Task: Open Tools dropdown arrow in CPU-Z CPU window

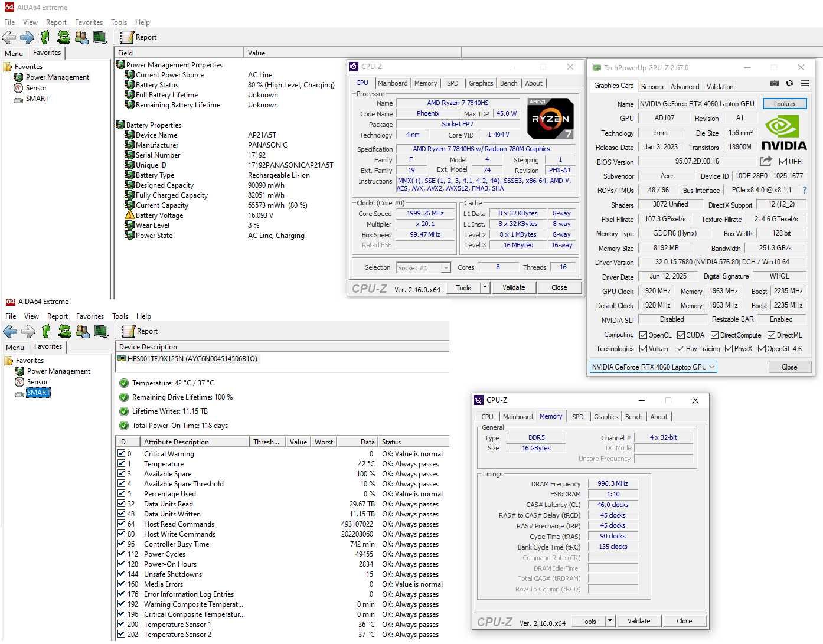Action: tap(485, 287)
